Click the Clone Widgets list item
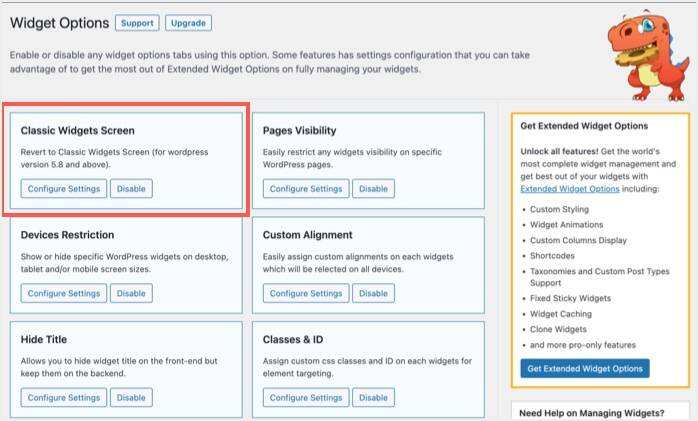Screen dimensions: 698x421 558,329
